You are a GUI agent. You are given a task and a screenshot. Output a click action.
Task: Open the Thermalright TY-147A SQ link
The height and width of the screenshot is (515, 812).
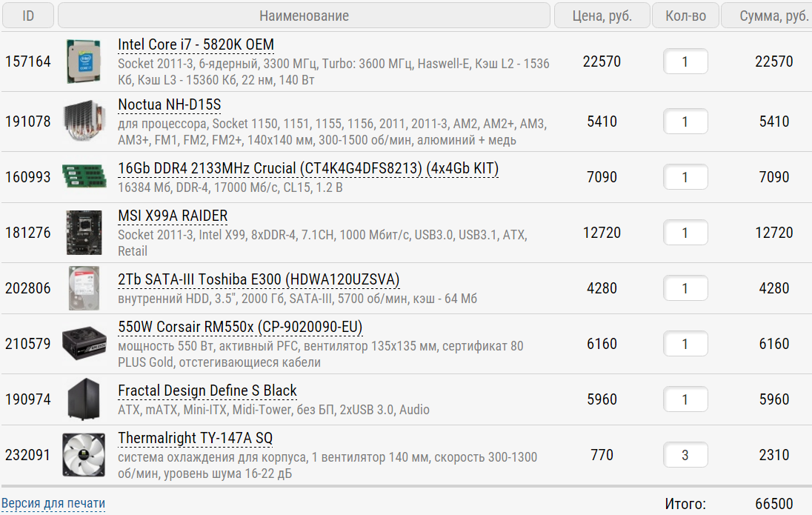(x=195, y=439)
